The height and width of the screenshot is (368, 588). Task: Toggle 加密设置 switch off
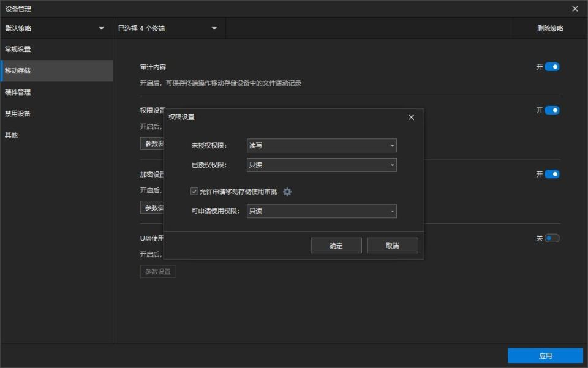pos(552,175)
